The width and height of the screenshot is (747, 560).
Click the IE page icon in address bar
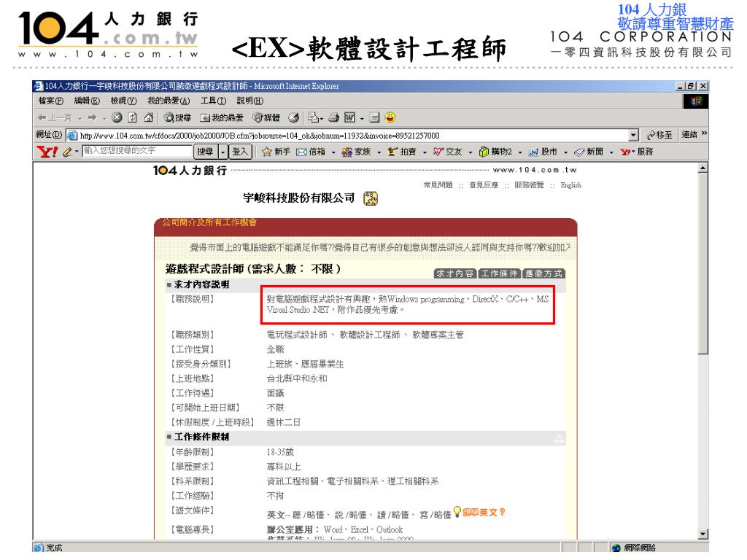72,135
